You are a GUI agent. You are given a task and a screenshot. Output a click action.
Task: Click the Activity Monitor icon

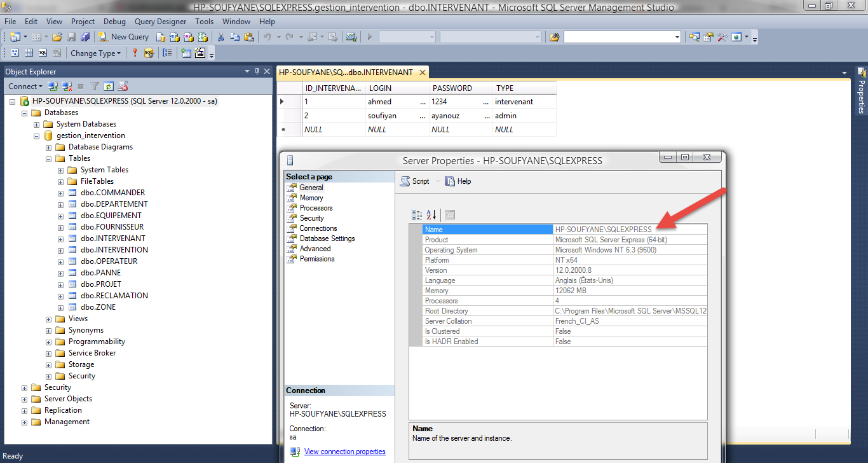351,37
